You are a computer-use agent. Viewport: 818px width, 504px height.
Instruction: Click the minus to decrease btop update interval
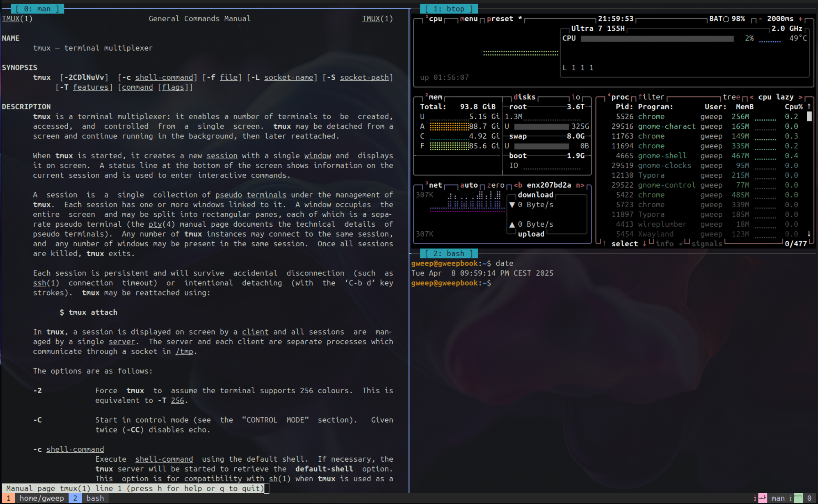[760, 19]
